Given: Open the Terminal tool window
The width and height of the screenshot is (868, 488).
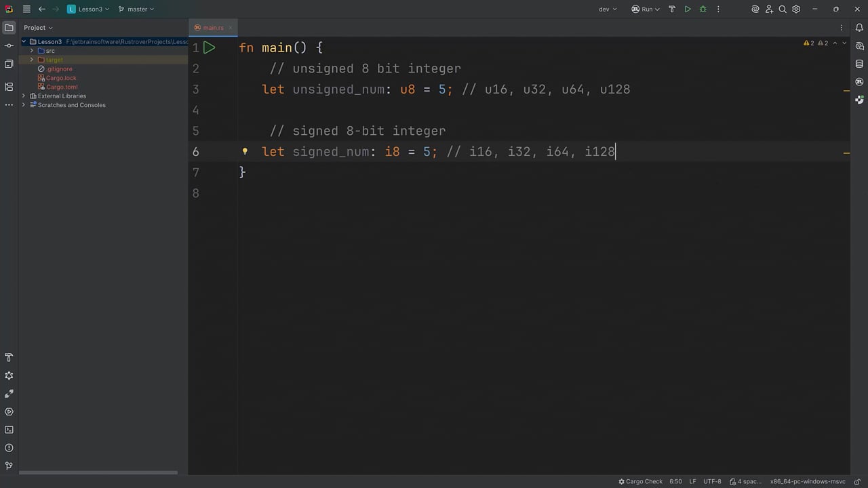Looking at the screenshot, I should pyautogui.click(x=9, y=430).
